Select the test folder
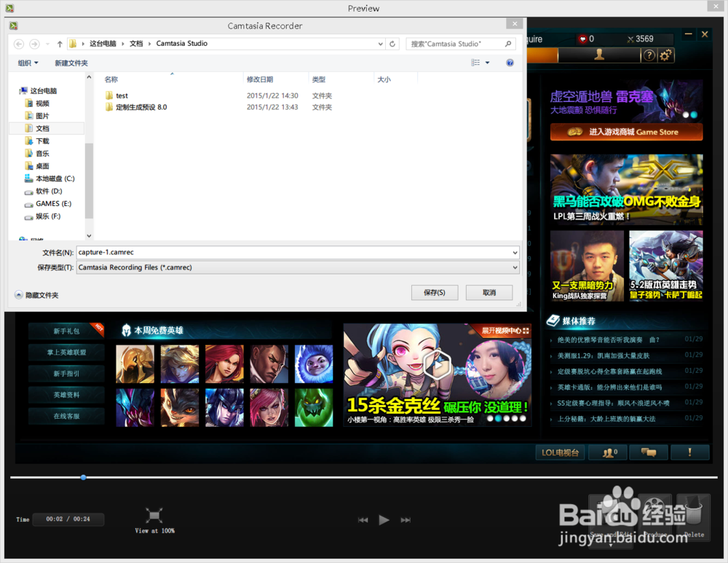The width and height of the screenshot is (728, 563). tap(122, 95)
